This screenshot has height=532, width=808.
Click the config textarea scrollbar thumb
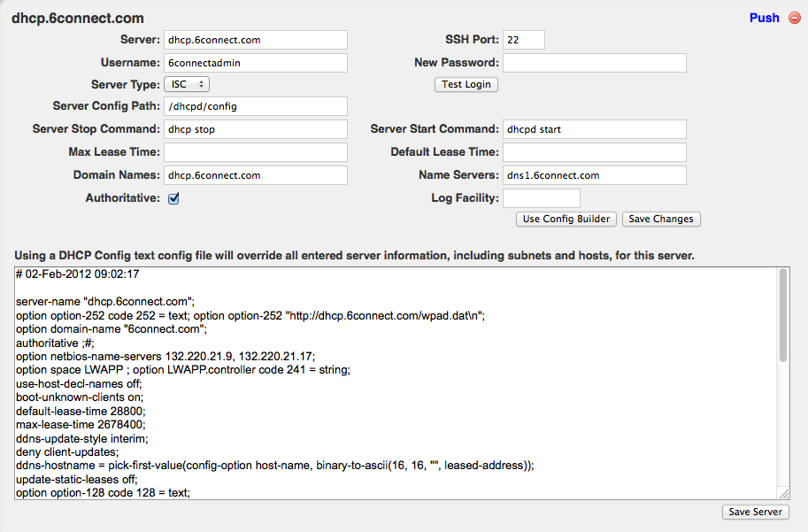click(783, 315)
